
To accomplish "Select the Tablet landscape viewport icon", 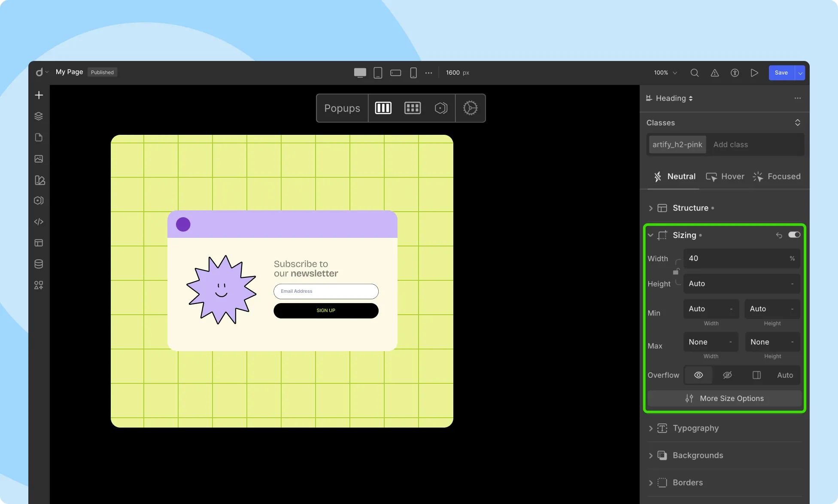I will tap(396, 73).
